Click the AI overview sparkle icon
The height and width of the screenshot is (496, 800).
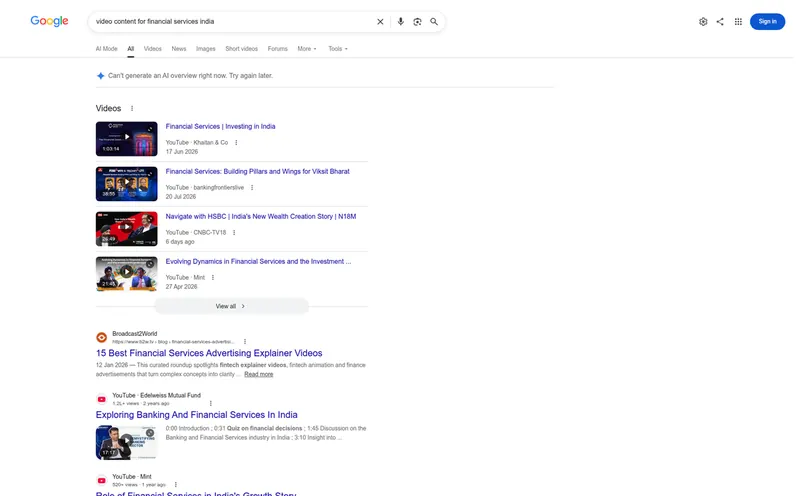pos(101,76)
